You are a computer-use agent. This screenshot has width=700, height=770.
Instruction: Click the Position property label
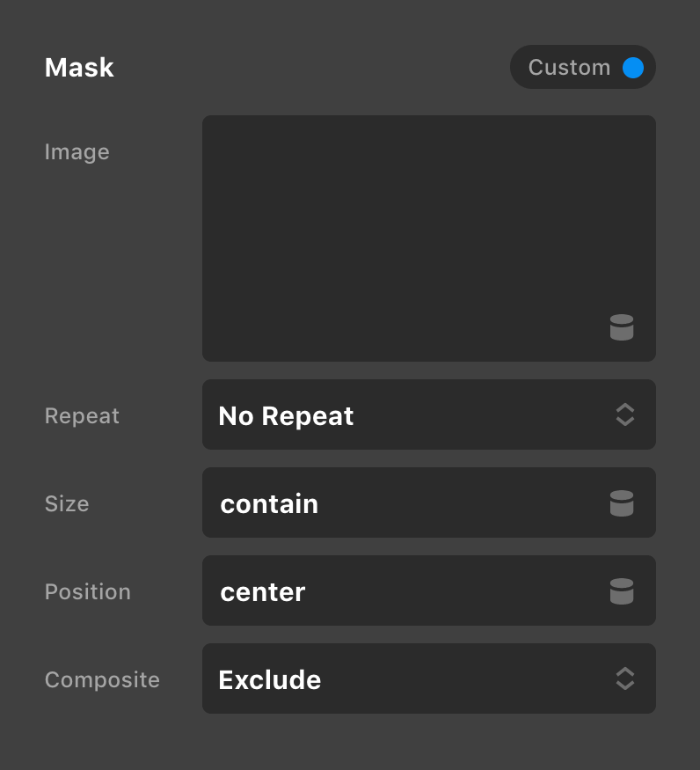[x=88, y=592]
